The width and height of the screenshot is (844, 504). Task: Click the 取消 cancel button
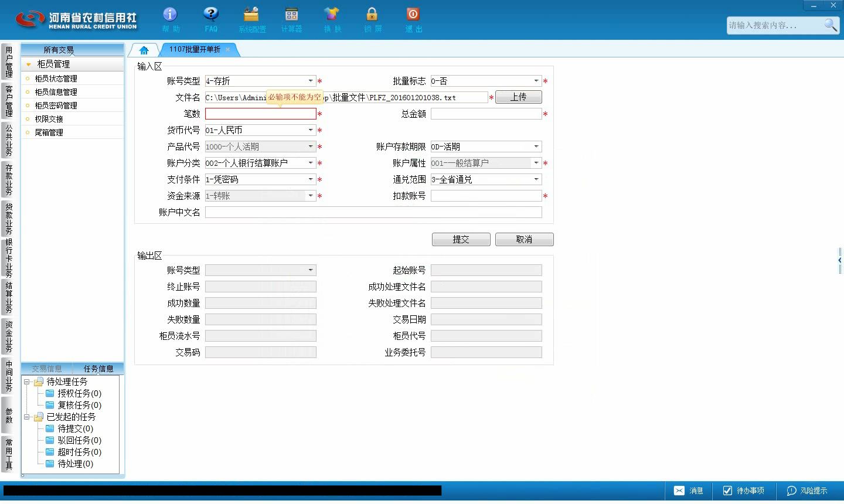coord(525,239)
